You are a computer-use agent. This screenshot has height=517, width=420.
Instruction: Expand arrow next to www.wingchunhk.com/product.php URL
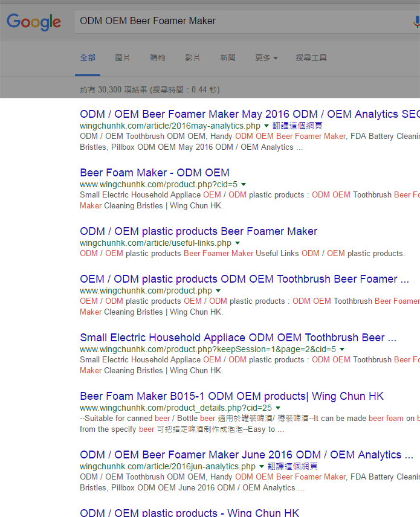tap(218, 291)
